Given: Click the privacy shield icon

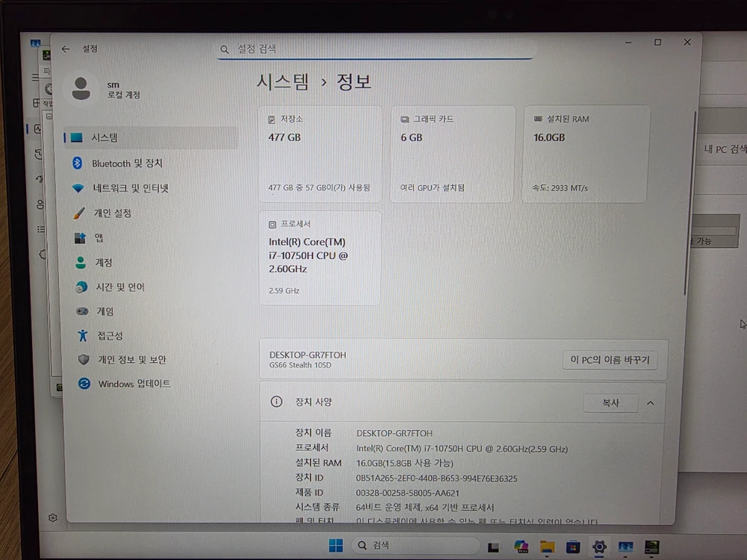Looking at the screenshot, I should (84, 360).
